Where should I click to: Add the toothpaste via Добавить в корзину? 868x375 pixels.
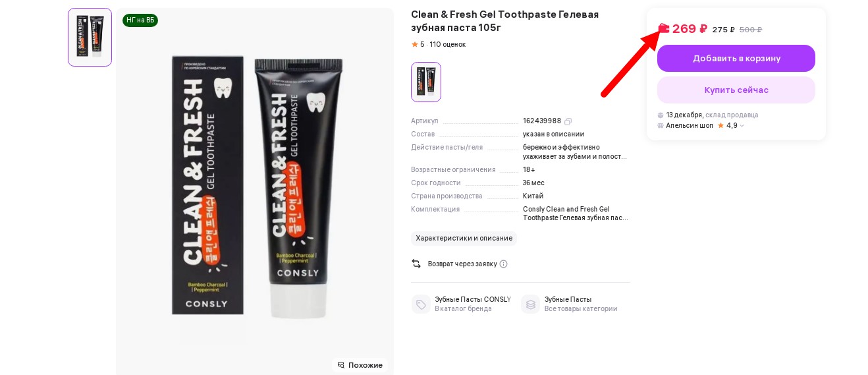[736, 58]
